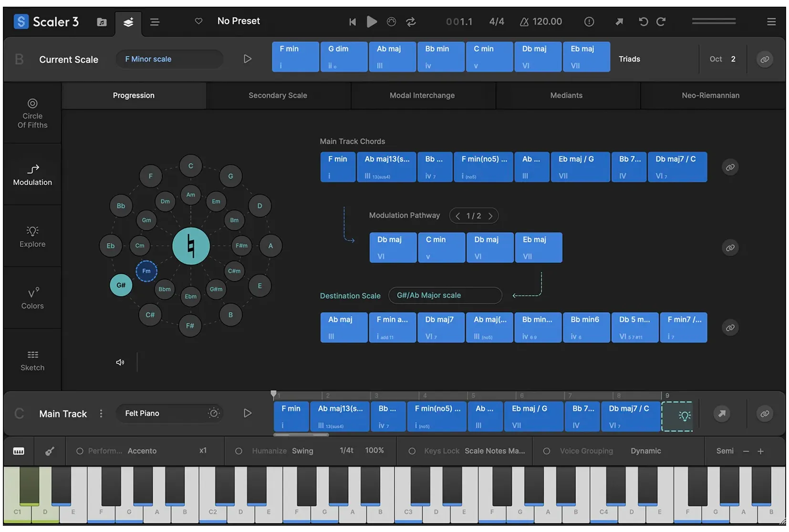Screen dimensions: 789x532
Task: Open the Colors side panel
Action: (x=32, y=298)
